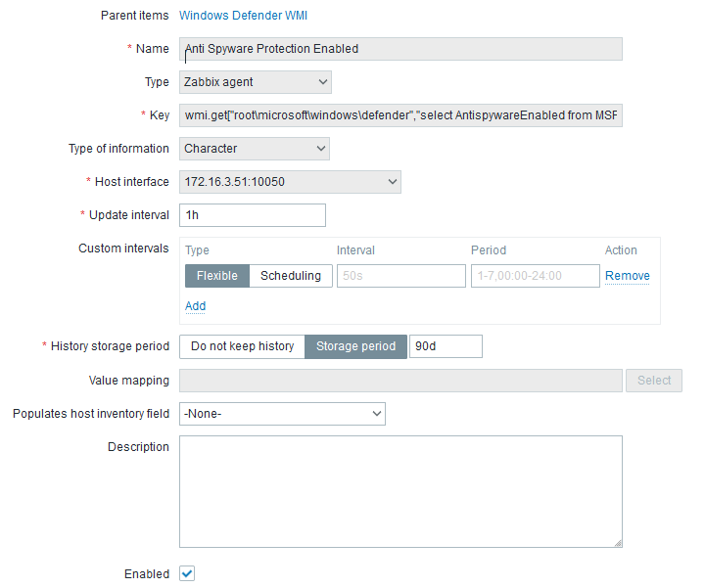Focus the Key text field
705x588 pixels.
tap(400, 115)
